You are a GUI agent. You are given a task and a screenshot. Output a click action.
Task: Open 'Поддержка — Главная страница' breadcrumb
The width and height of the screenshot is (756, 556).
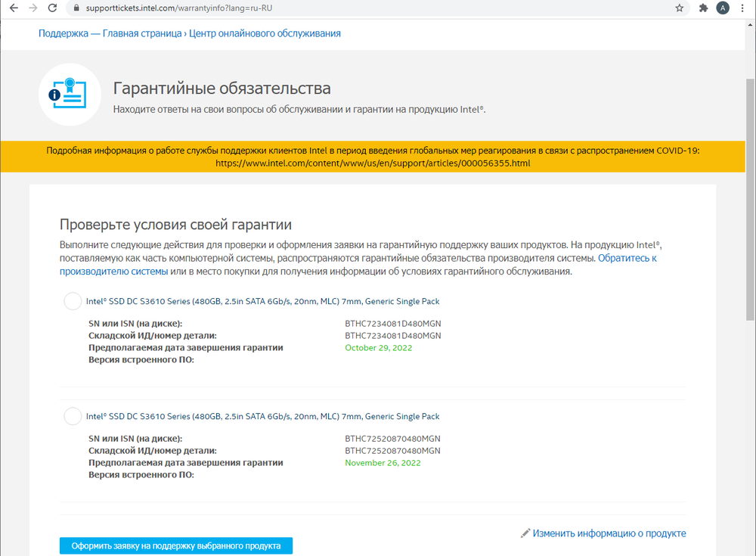click(110, 33)
